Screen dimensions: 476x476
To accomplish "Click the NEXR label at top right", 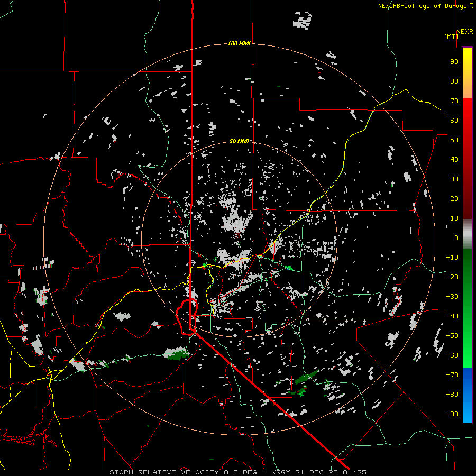I will point(465,32).
